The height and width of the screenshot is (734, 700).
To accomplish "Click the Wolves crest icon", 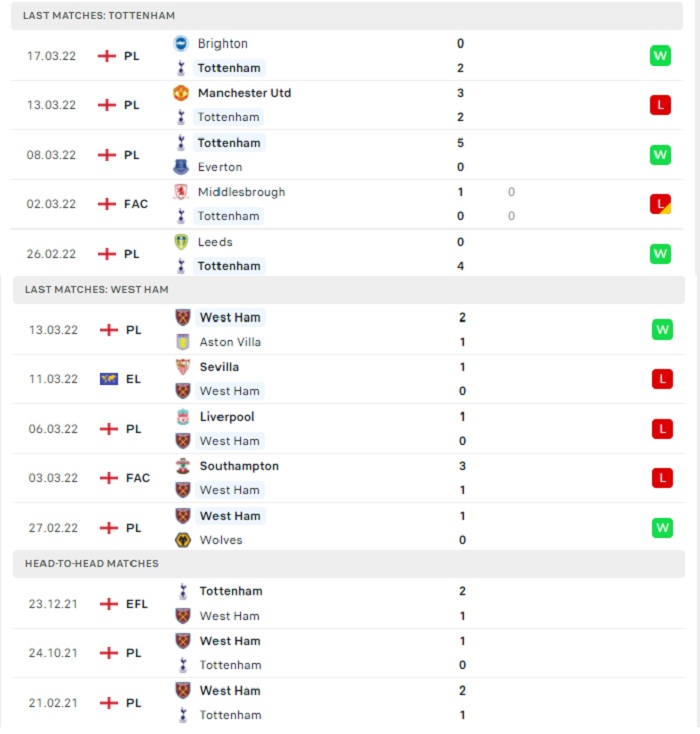I will coord(183,540).
